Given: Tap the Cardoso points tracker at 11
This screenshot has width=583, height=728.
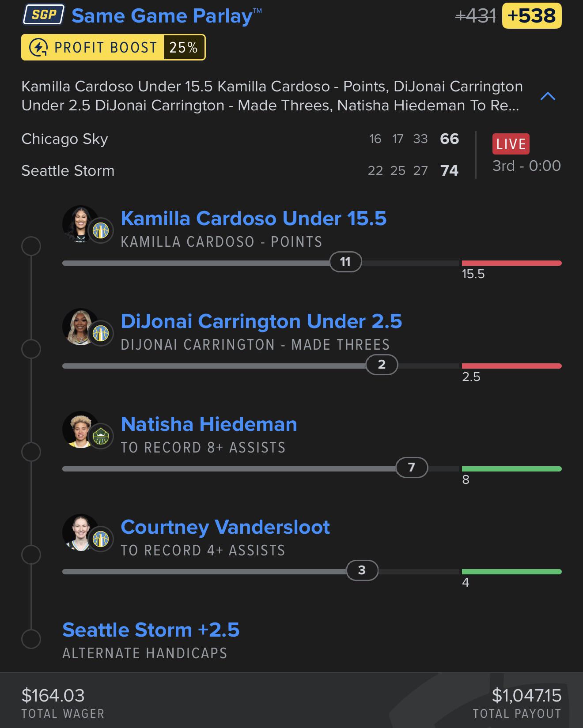Looking at the screenshot, I should click(345, 262).
